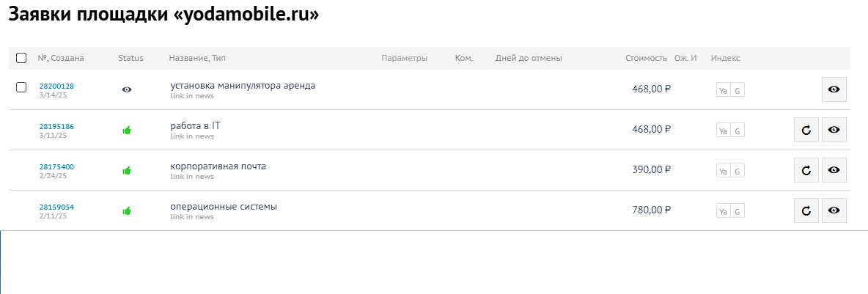Click eye view button for order 28200128
Image resolution: width=868 pixels, height=294 pixels.
[x=834, y=89]
